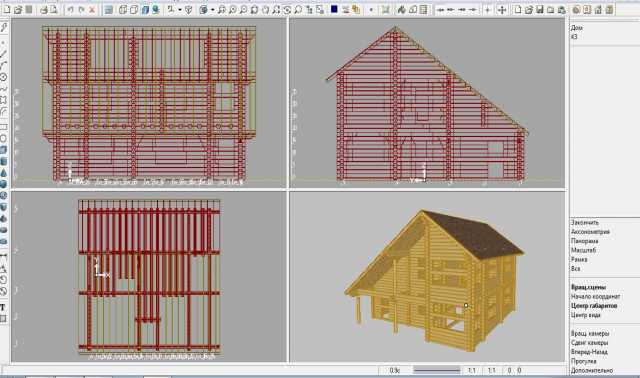Click the Undo arrow icon
The height and width of the screenshot is (378, 640).
(71, 9)
